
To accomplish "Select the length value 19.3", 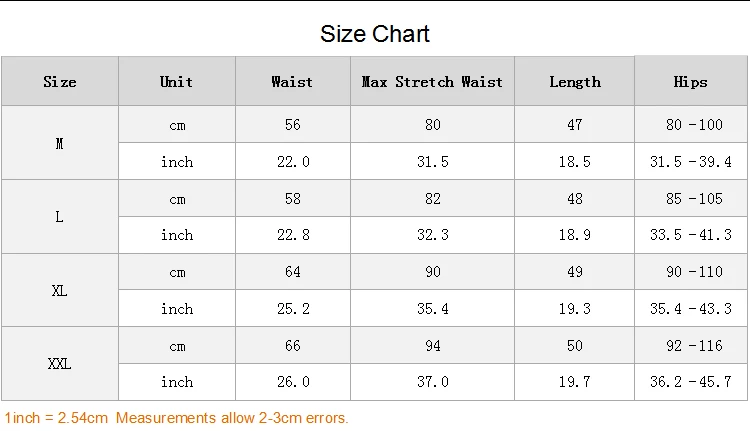I will [x=575, y=309].
